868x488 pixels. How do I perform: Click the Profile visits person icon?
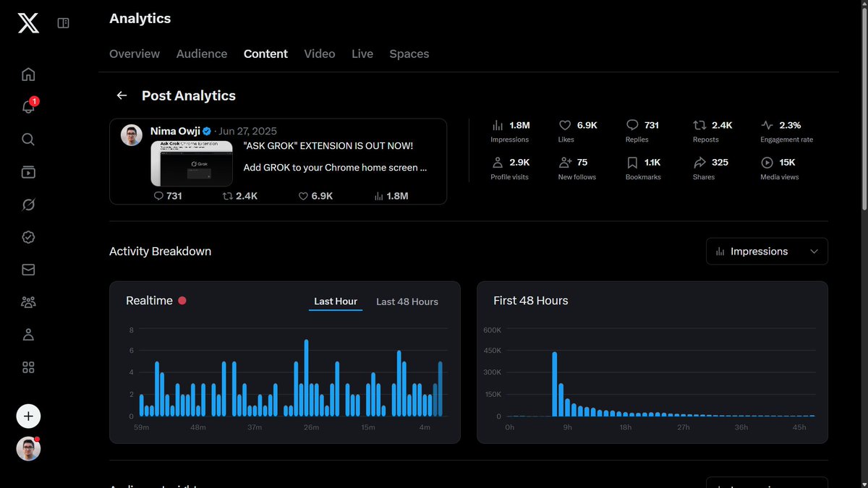[x=498, y=163]
